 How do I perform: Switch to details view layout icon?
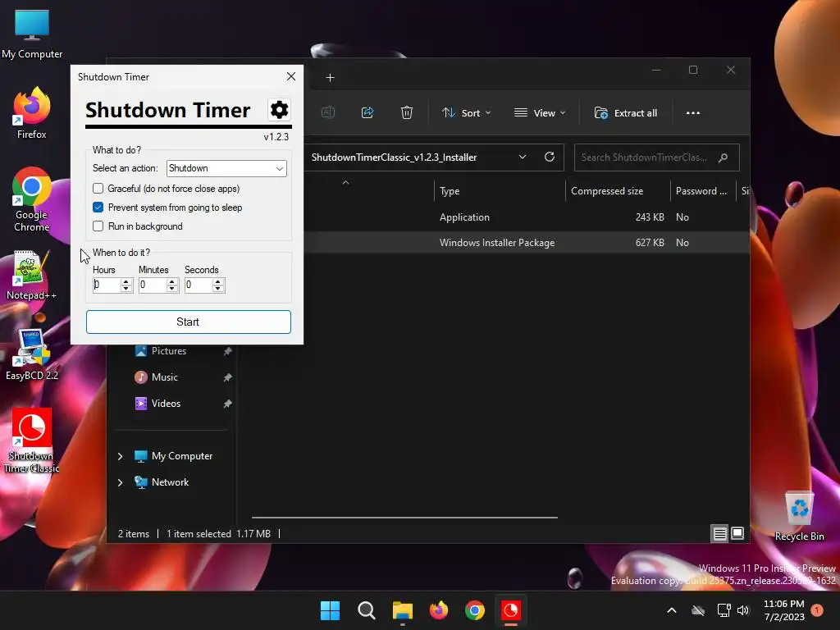click(x=719, y=533)
